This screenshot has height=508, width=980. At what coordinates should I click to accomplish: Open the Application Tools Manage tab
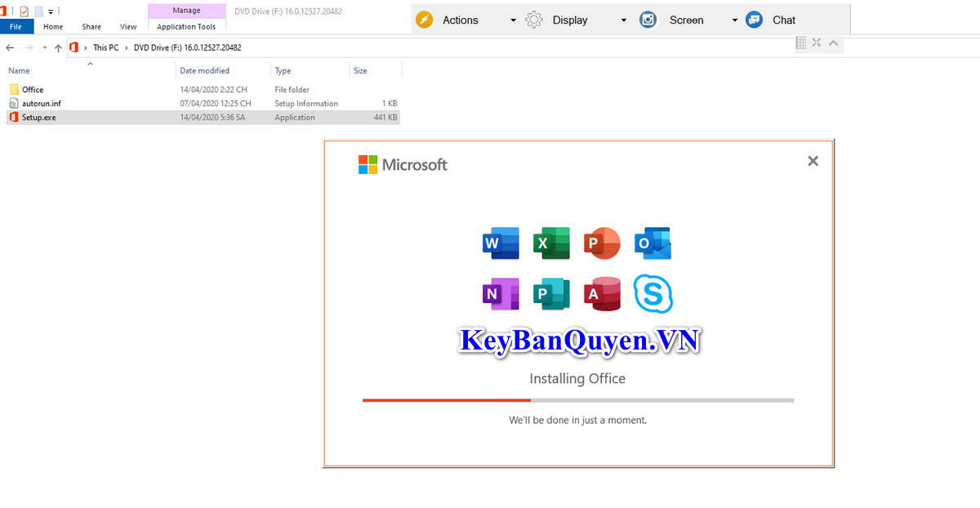[186, 10]
